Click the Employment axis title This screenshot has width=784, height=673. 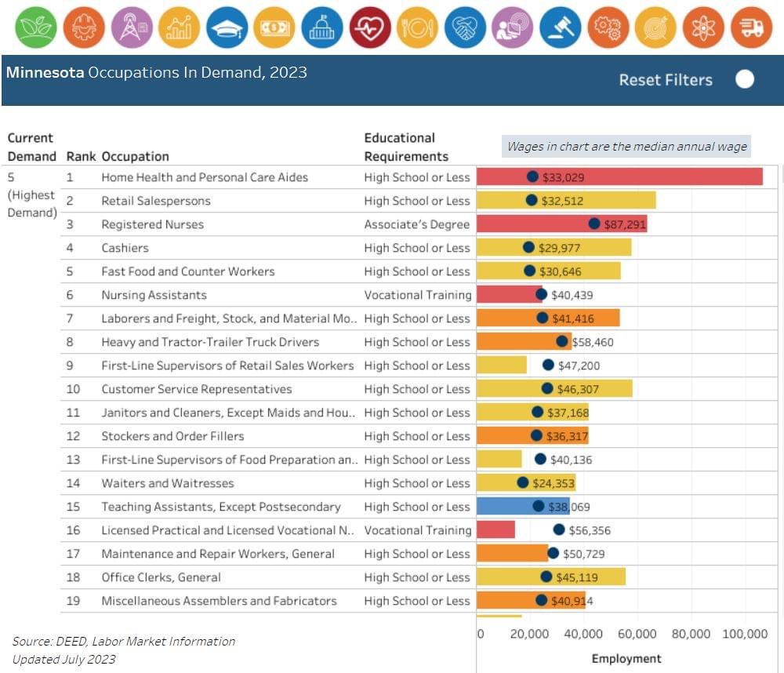pyautogui.click(x=626, y=659)
